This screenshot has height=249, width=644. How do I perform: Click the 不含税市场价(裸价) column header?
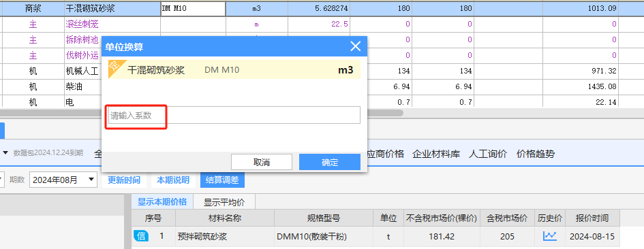(x=442, y=218)
